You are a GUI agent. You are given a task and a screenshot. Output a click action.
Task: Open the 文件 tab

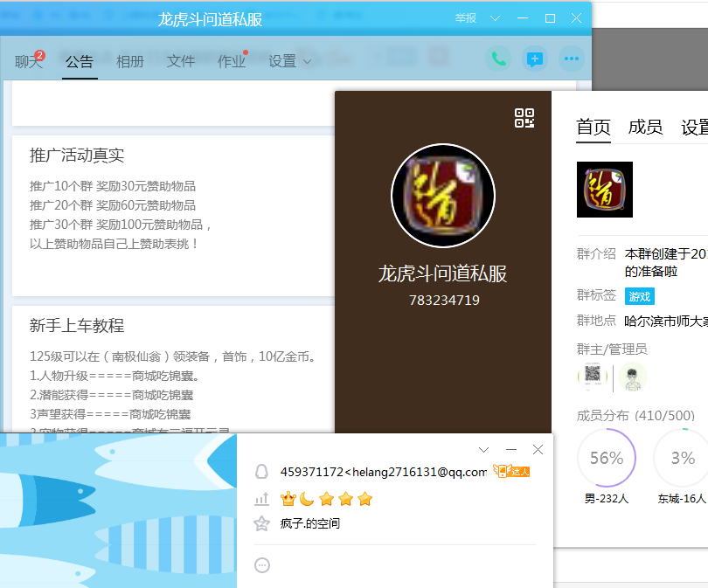(181, 61)
